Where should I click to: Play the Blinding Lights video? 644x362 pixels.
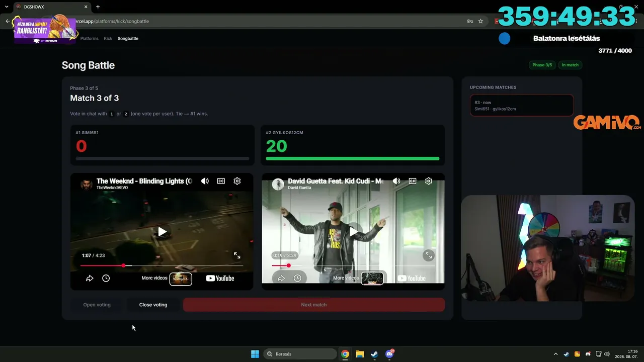(162, 232)
